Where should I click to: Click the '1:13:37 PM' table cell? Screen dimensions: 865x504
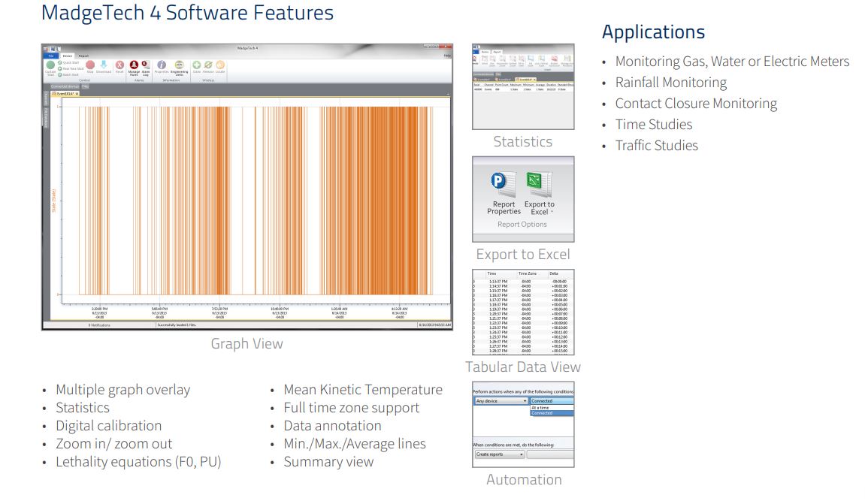[498, 282]
